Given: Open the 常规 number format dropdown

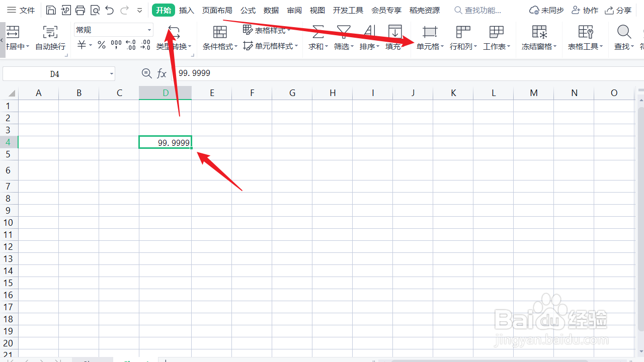Looking at the screenshot, I should [113, 30].
